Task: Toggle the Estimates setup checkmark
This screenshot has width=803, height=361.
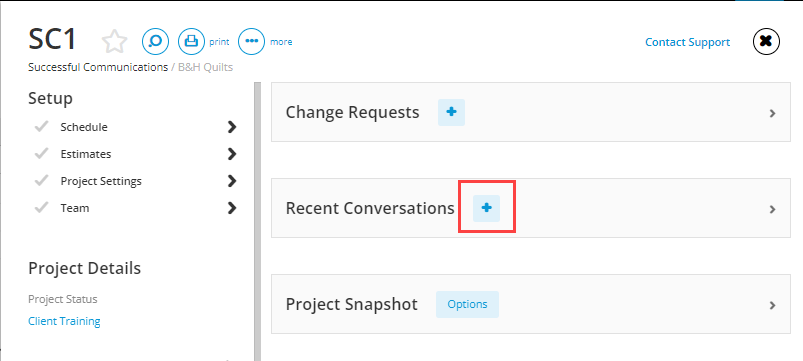Action: [x=41, y=154]
